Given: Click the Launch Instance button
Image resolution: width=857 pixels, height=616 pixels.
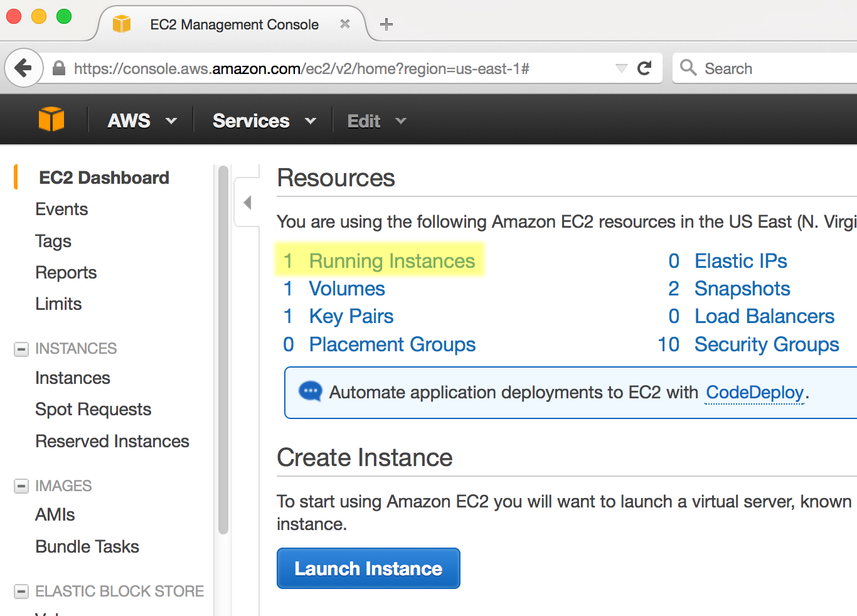Looking at the screenshot, I should (x=368, y=568).
